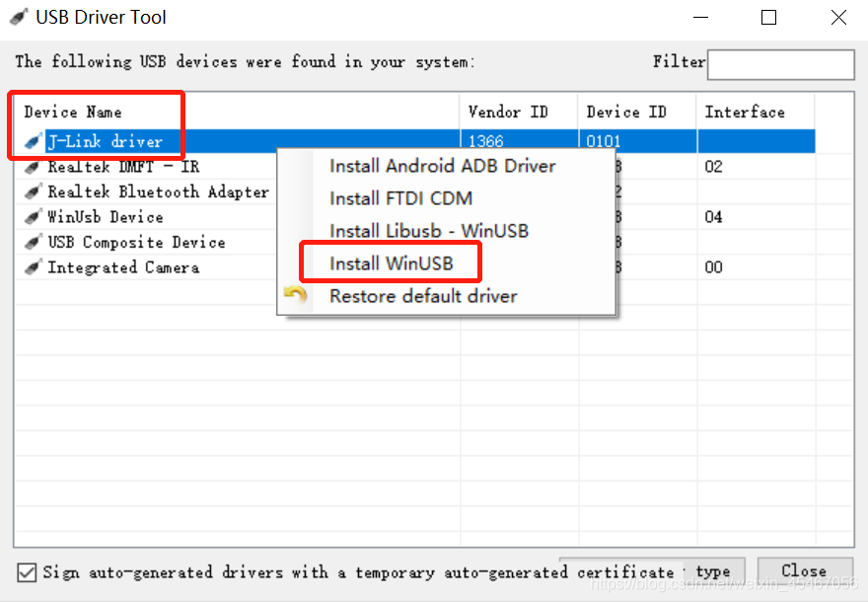Screen dimensions: 868x602
Task: Click the Integrated Camera USB icon
Action: pyautogui.click(x=34, y=267)
